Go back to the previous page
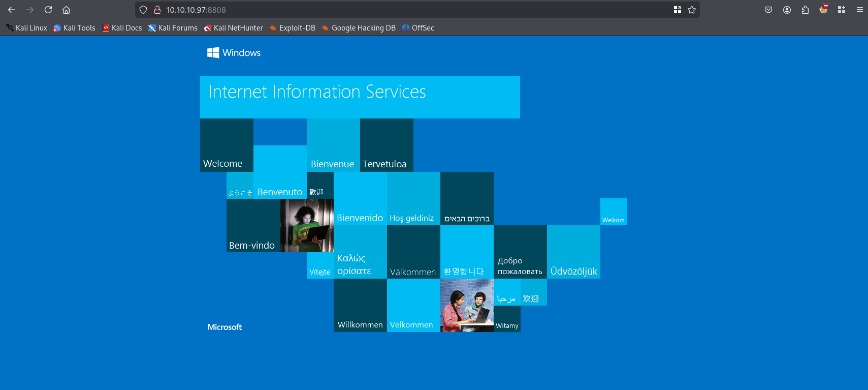 tap(12, 10)
